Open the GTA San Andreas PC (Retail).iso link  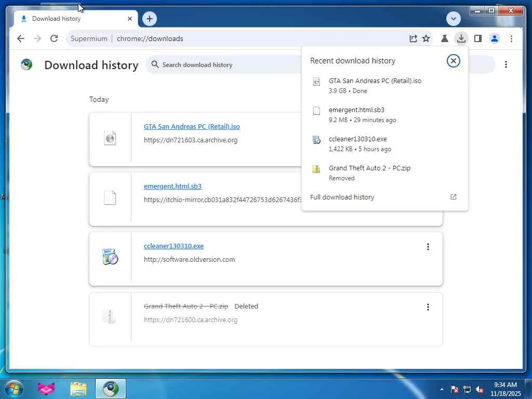pyautogui.click(x=192, y=127)
